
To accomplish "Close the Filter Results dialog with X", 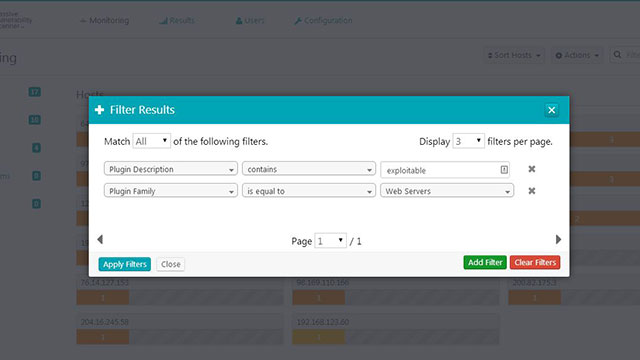I will pos(551,110).
